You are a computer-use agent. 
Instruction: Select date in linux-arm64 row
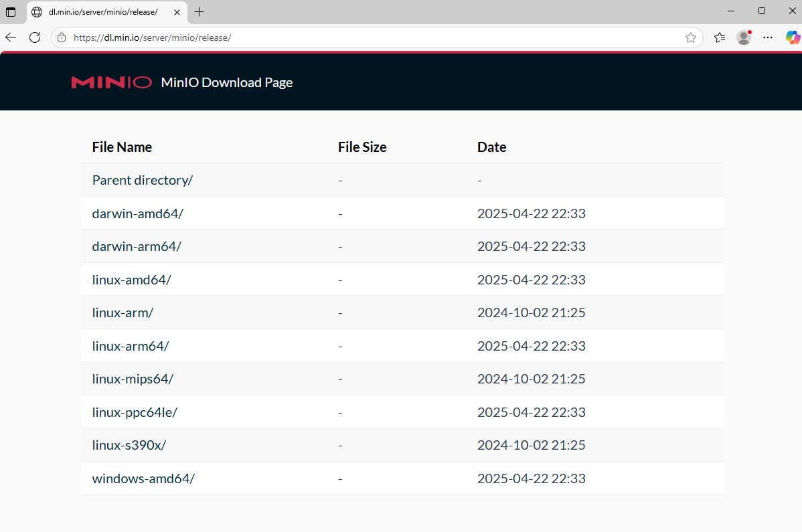pos(532,346)
